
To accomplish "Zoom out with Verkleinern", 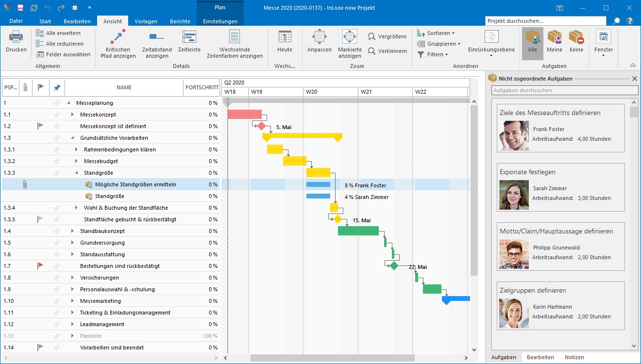I will point(387,51).
